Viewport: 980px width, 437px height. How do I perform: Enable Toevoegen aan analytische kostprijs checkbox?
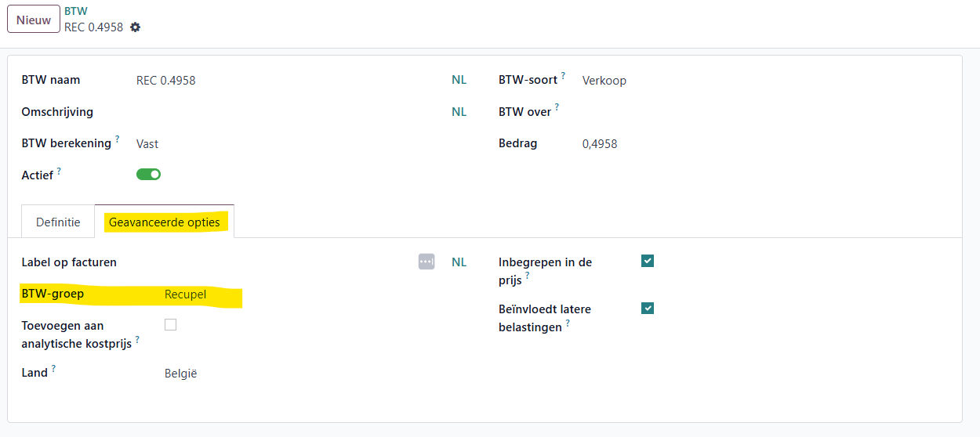170,324
